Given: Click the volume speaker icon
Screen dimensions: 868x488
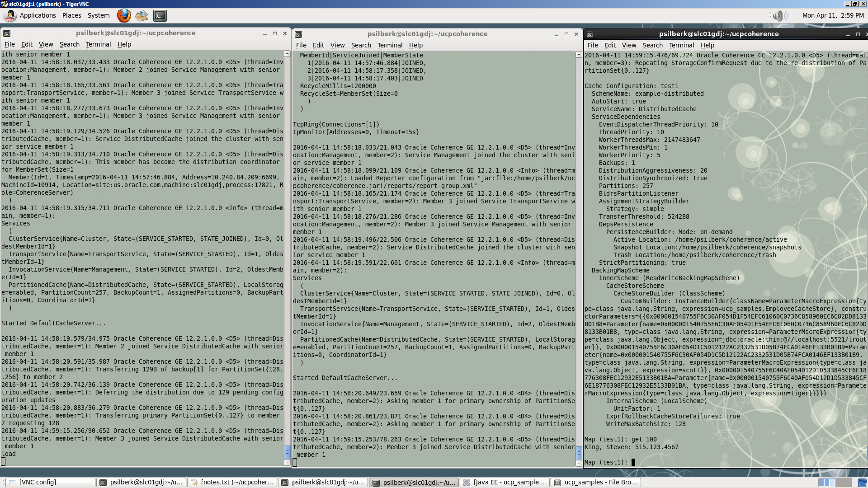Looking at the screenshot, I should [x=778, y=16].
